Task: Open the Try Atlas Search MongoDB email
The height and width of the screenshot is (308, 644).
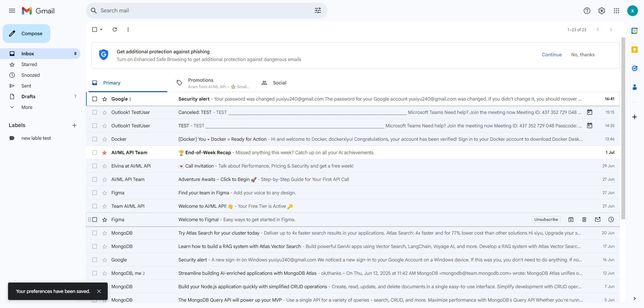Action: [353, 233]
